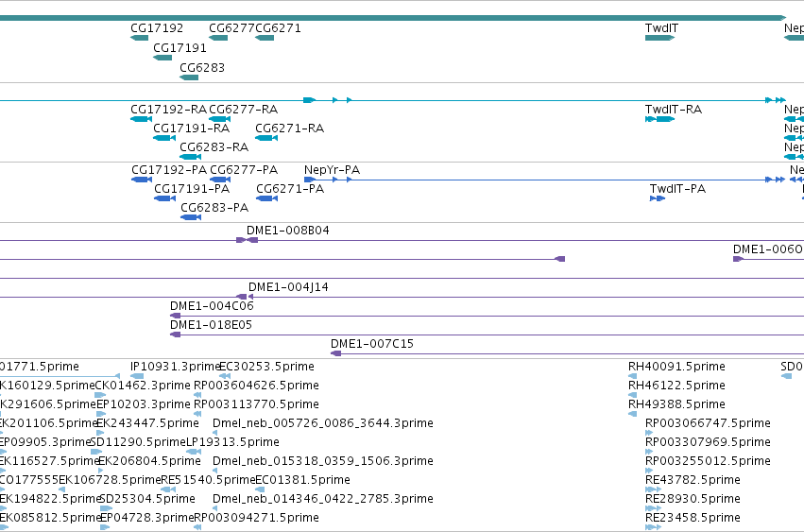Open Dmel_neb_015318_0359_1506.3prime label

[322, 462]
